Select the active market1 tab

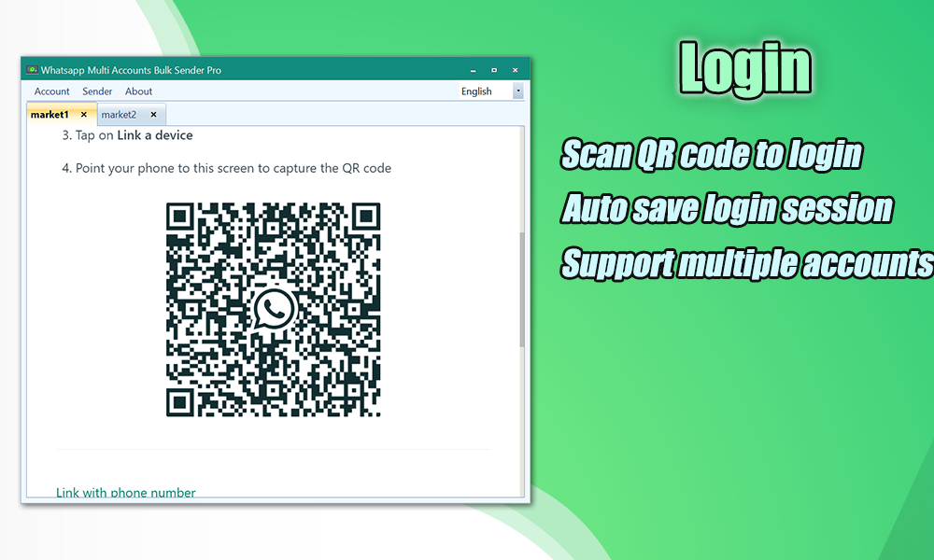click(x=51, y=114)
